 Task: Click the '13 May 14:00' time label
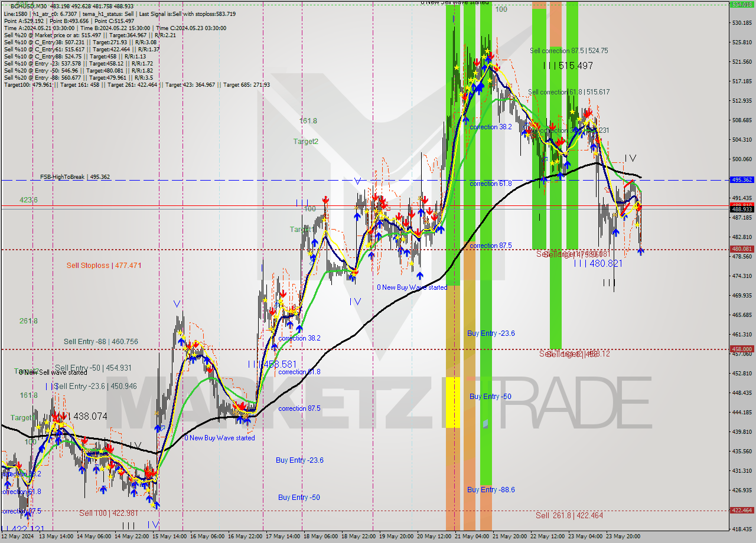57,537
